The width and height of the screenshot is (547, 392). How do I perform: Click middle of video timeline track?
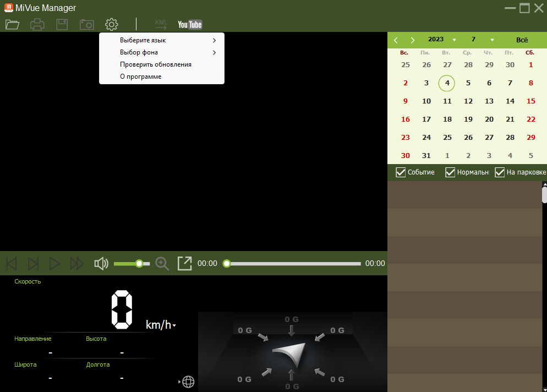click(294, 264)
